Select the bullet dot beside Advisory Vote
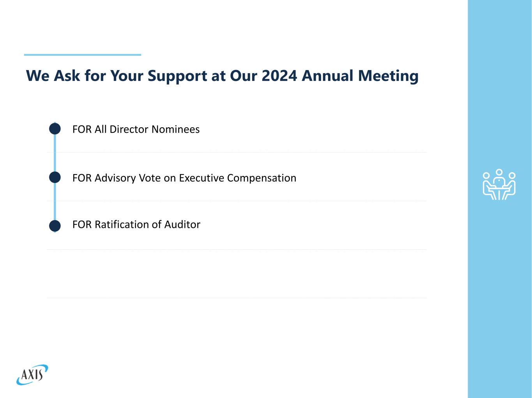This screenshot has height=398, width=532. (55, 178)
